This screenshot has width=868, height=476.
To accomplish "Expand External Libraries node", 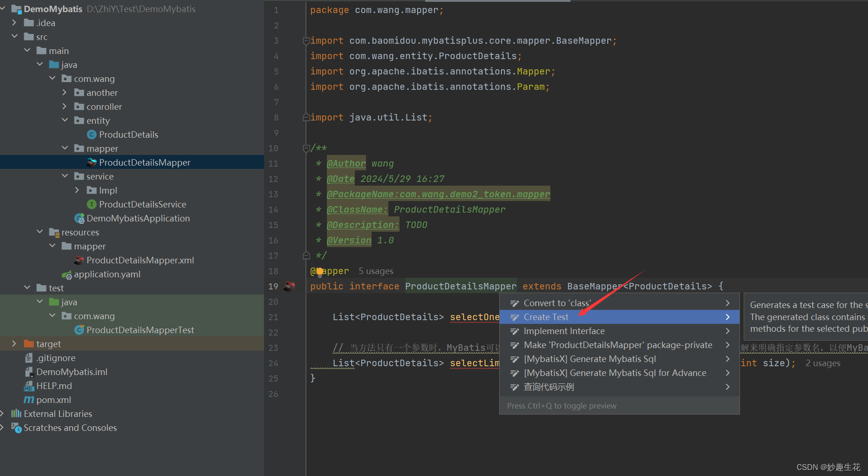I will (2, 413).
